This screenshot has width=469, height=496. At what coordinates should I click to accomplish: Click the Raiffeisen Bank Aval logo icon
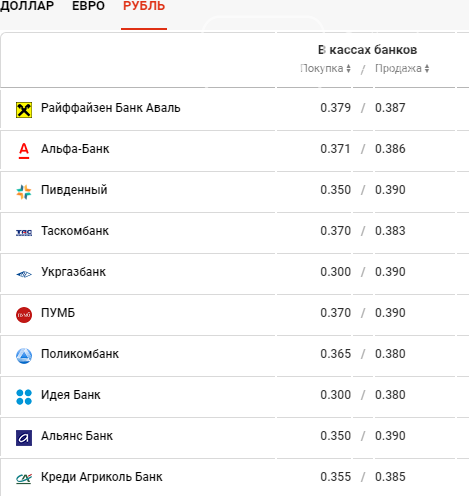(24, 110)
